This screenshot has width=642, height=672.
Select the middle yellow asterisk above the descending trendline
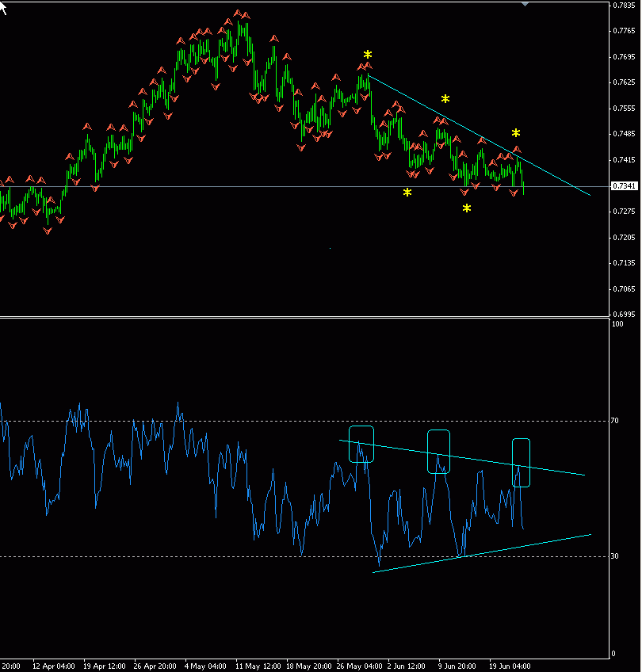(445, 99)
